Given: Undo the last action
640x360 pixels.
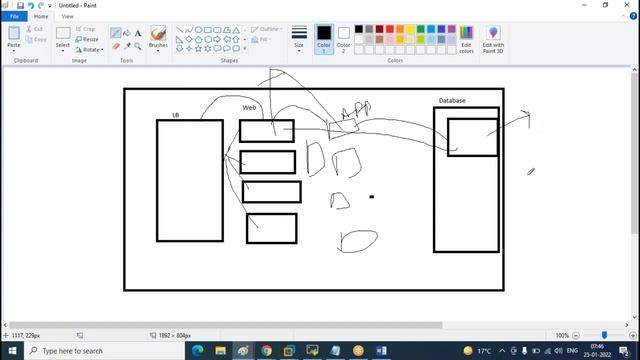Looking at the screenshot, I should (x=31, y=5).
